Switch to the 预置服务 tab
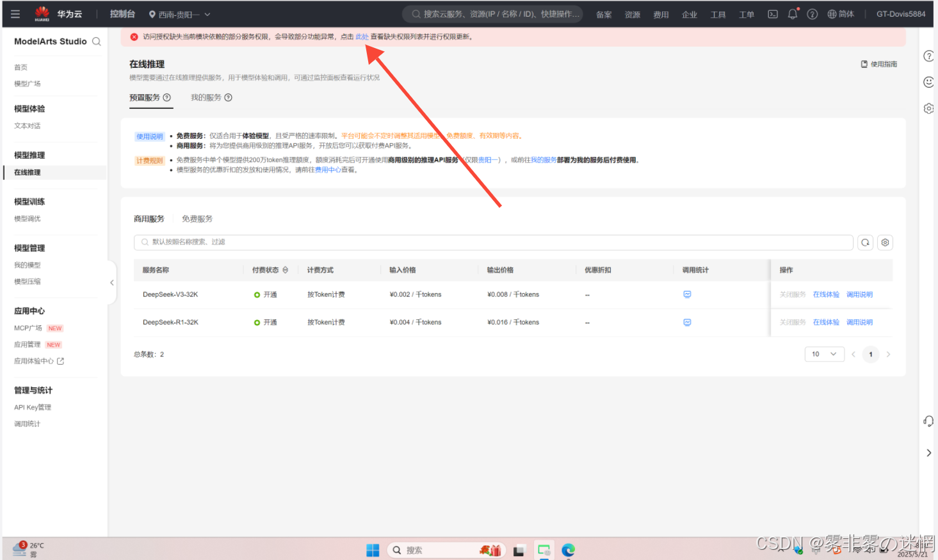Screen dimensions: 938x560 pyautogui.click(x=145, y=97)
